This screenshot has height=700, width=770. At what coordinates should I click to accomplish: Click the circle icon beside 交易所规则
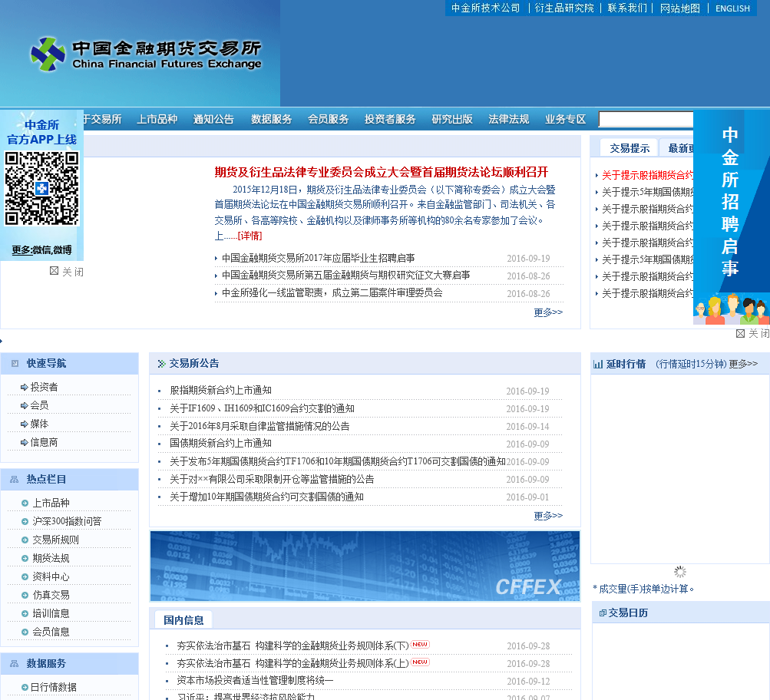coord(25,540)
